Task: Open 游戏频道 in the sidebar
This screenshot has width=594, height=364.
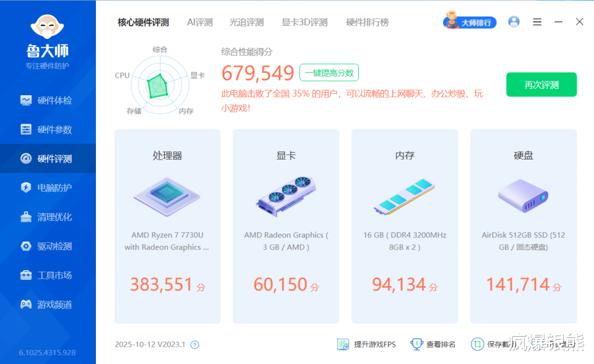Action: [48, 304]
